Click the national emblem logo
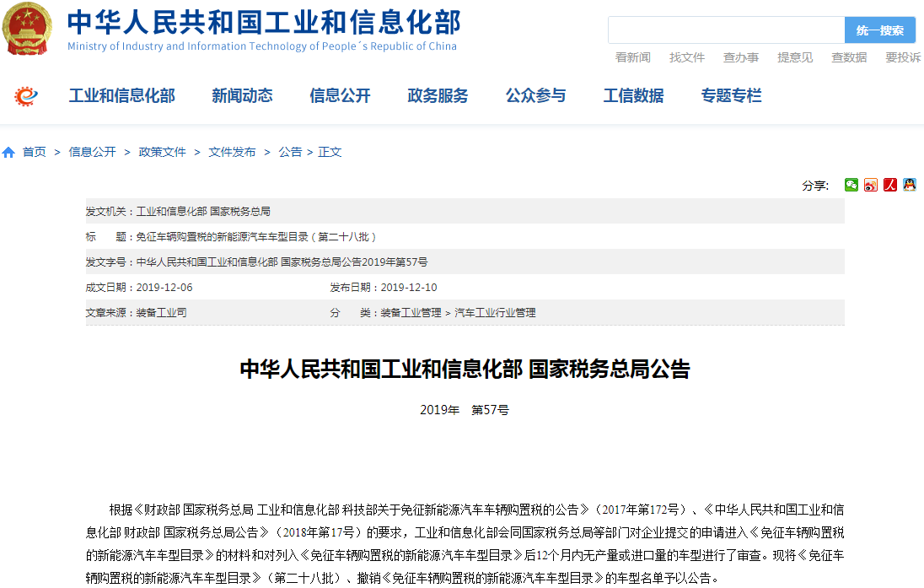 click(x=27, y=29)
